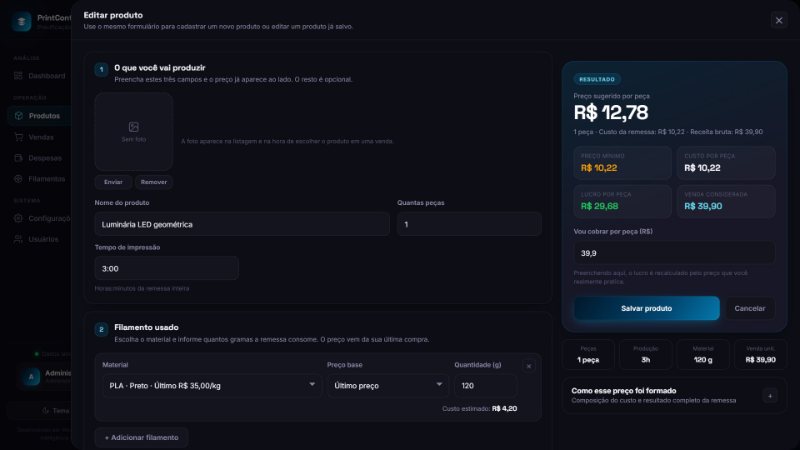The image size is (800, 450).
Task: Click the Admin user avatar
Action: click(x=31, y=377)
